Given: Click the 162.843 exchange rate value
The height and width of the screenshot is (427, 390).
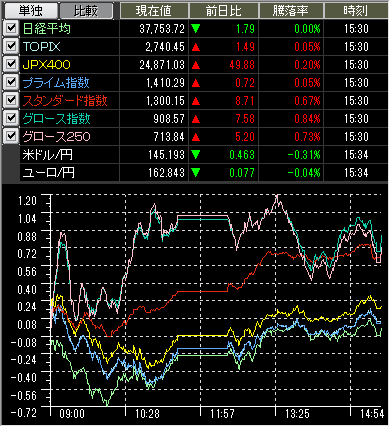Looking at the screenshot, I should tap(167, 173).
